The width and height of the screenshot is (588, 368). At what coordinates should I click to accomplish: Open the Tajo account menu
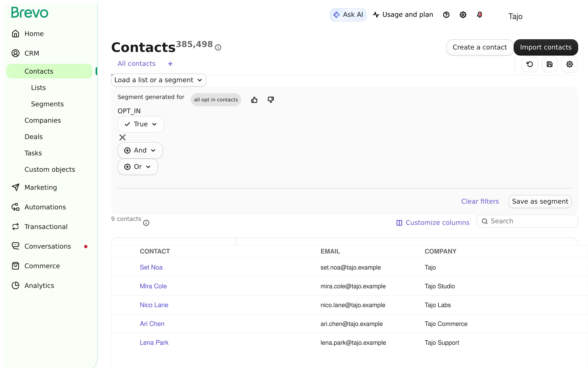pyautogui.click(x=515, y=16)
